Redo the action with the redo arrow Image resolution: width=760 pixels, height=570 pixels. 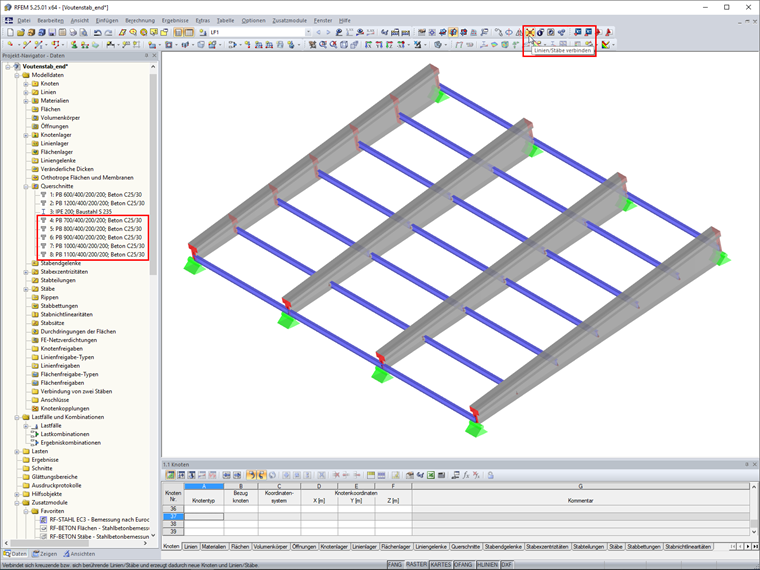click(x=108, y=32)
